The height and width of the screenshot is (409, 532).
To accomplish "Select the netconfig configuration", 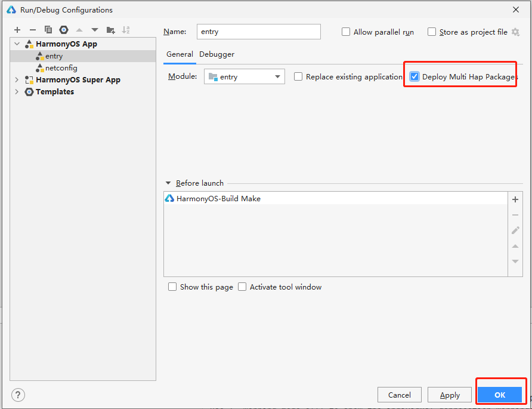I will tap(83, 68).
